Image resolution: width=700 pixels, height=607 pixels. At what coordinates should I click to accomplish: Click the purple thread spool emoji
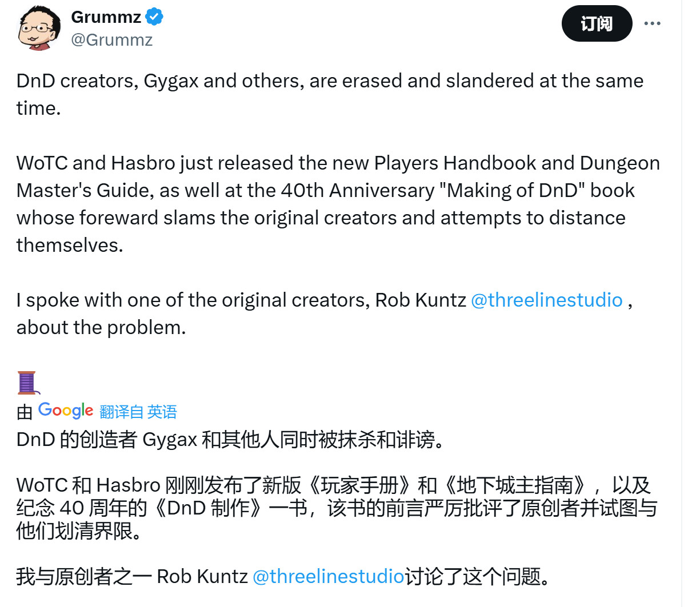[27, 383]
